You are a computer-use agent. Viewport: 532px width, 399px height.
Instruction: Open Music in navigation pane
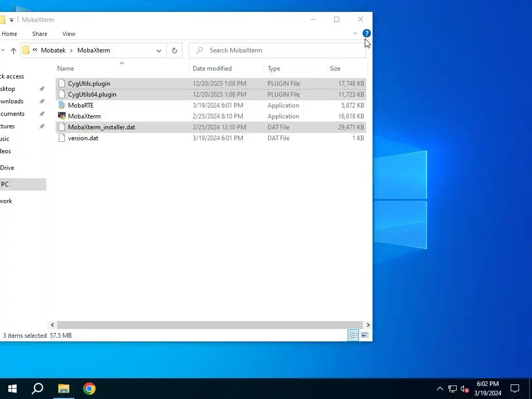[x=5, y=138]
